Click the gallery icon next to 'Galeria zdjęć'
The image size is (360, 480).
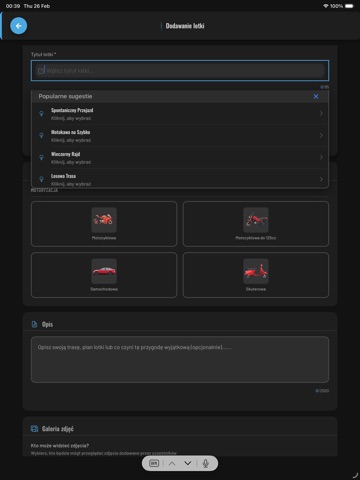[34, 429]
